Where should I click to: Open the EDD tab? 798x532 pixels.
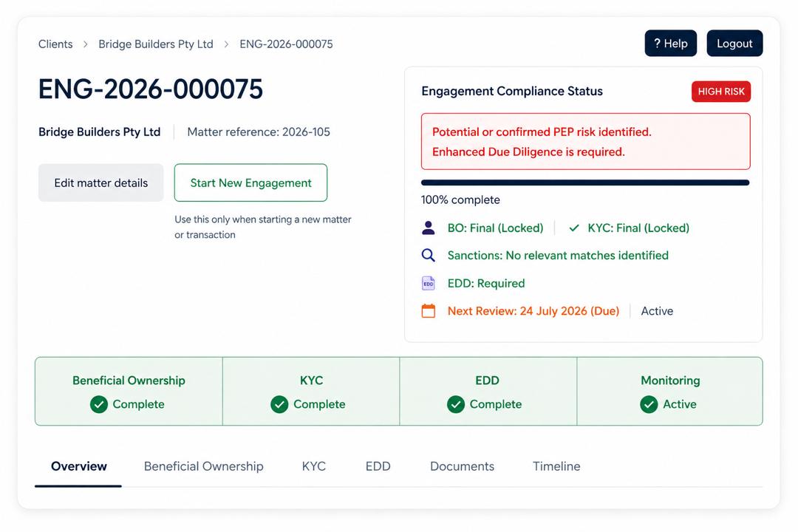(x=378, y=466)
